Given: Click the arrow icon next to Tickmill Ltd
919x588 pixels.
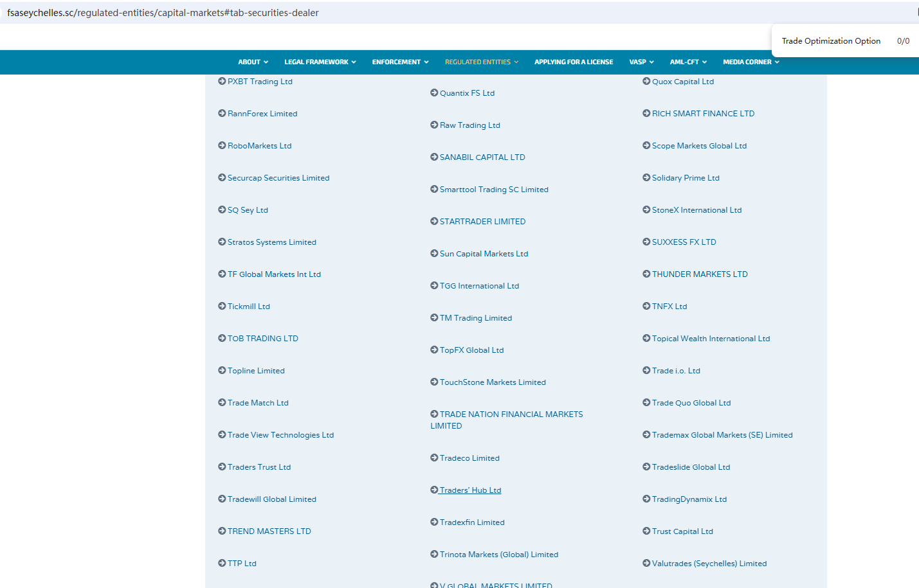Looking at the screenshot, I should point(222,307).
